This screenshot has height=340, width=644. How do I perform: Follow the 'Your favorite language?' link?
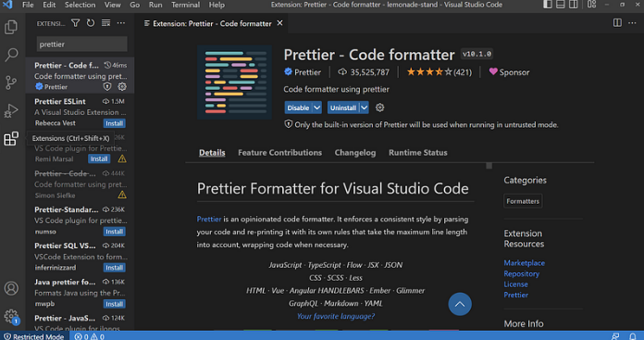[336, 316]
